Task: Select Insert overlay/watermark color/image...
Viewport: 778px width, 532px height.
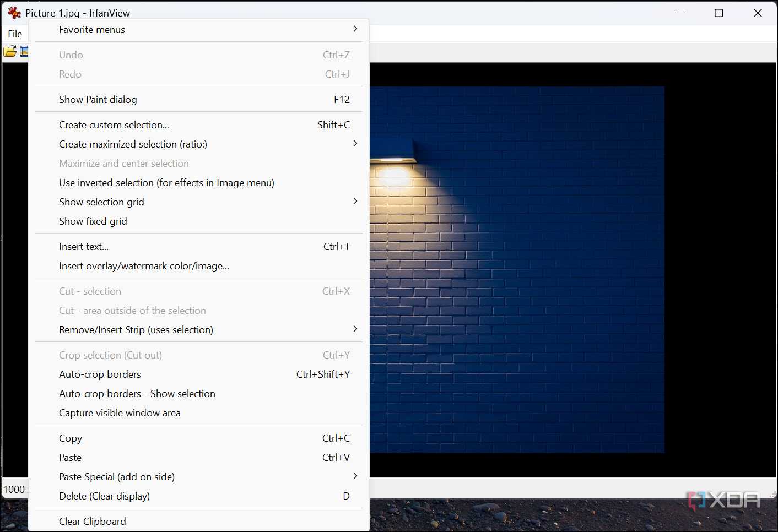Action: [x=199, y=266]
